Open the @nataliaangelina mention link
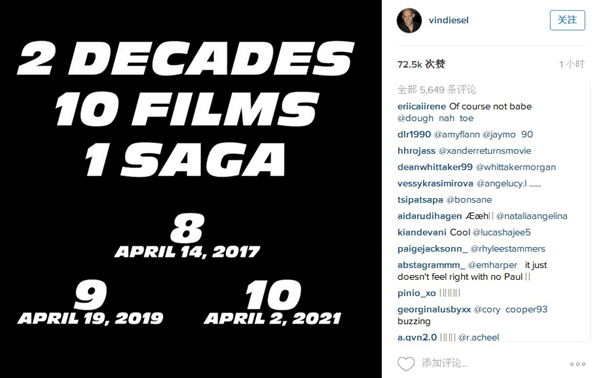This screenshot has height=378, width=592. [532, 216]
